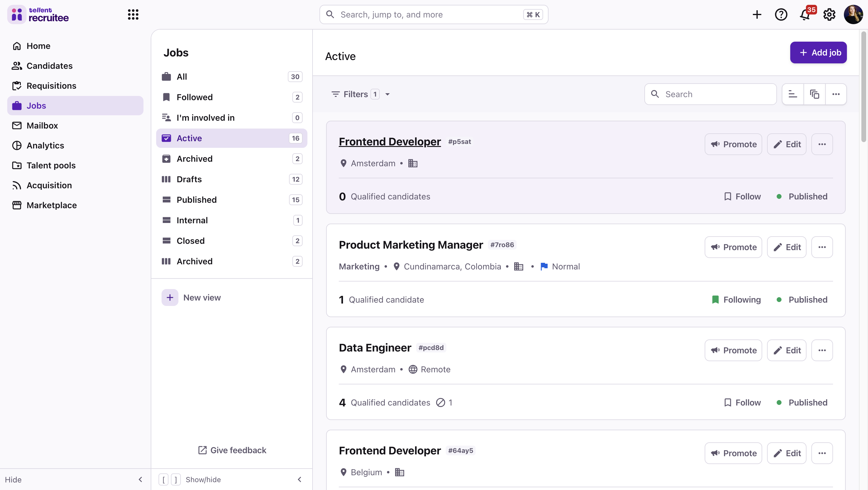
Task: Switch to the Drafts job view
Action: 189,179
